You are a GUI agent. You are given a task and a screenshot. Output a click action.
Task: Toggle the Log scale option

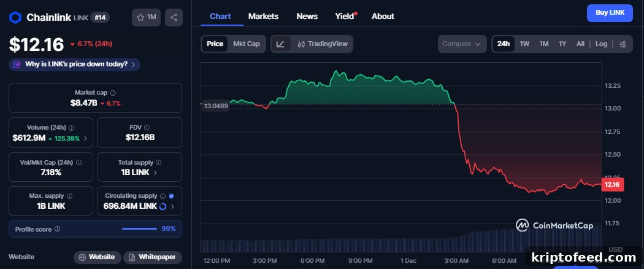pyautogui.click(x=601, y=44)
